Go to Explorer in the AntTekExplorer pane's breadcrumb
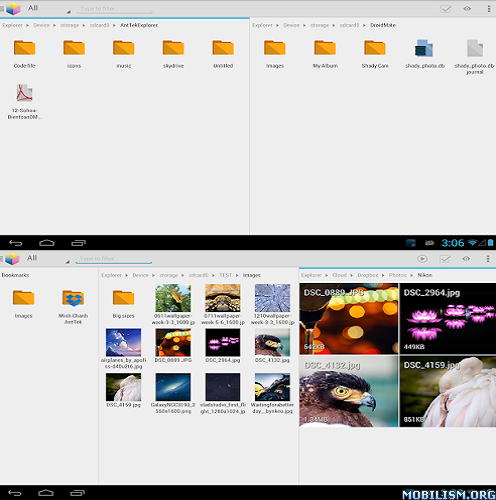Screen dimensions: 496x500 [12, 25]
